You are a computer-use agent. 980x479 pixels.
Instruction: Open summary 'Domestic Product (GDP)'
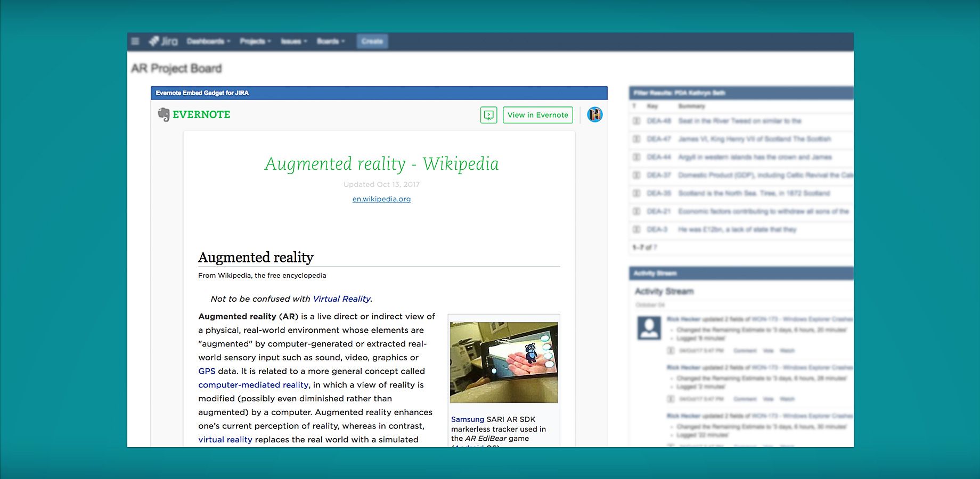click(x=765, y=175)
